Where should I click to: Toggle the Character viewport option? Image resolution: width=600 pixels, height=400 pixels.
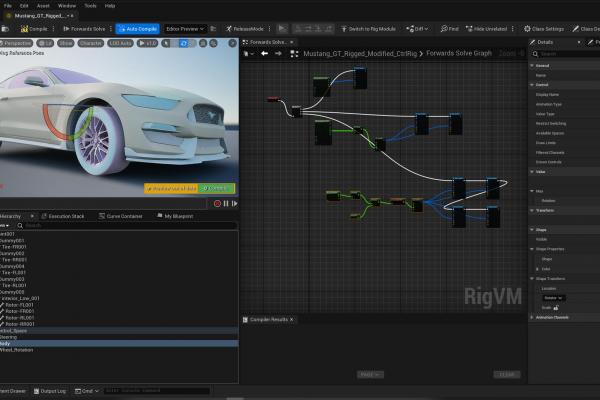91,44
